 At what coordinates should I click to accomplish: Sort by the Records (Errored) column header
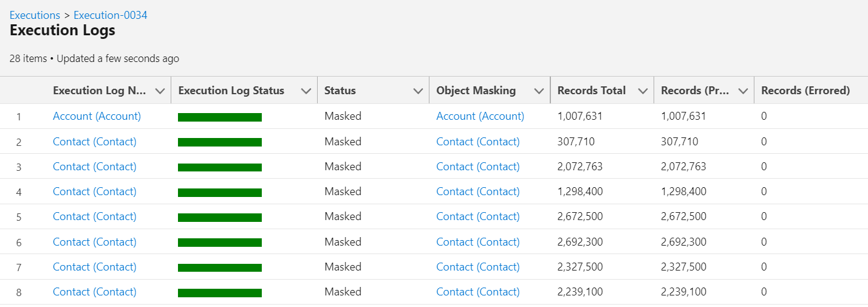click(805, 91)
